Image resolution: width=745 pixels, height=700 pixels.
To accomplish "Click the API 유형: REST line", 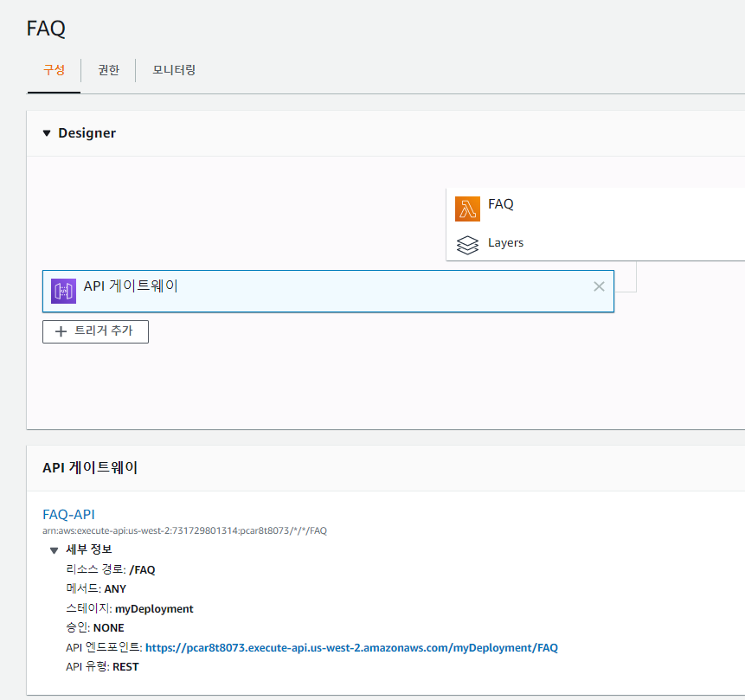I will tap(102, 667).
